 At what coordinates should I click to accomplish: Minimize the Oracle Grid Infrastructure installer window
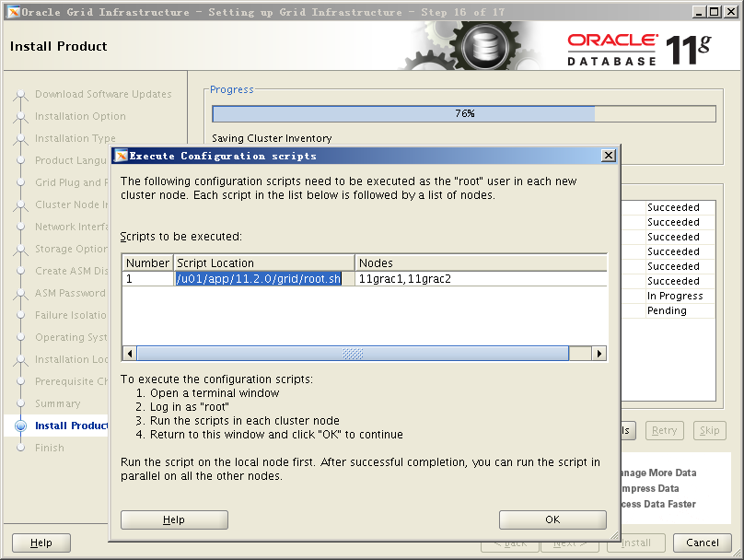coord(699,11)
